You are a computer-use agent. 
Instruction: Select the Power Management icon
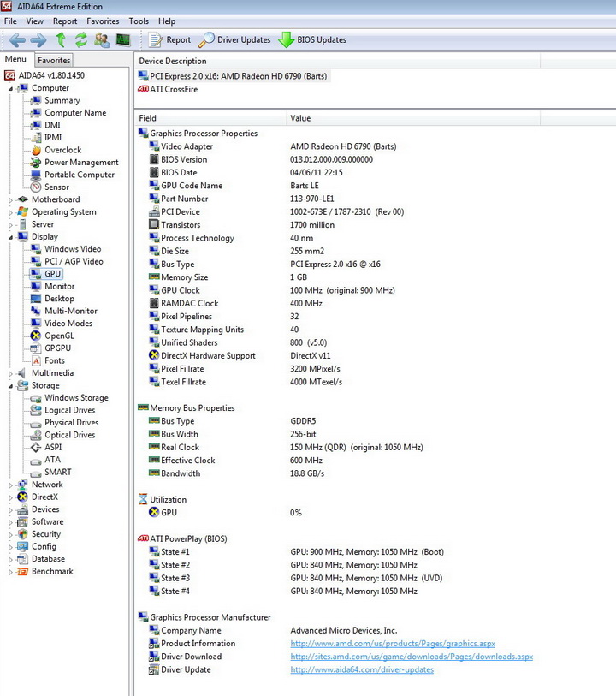[36, 163]
